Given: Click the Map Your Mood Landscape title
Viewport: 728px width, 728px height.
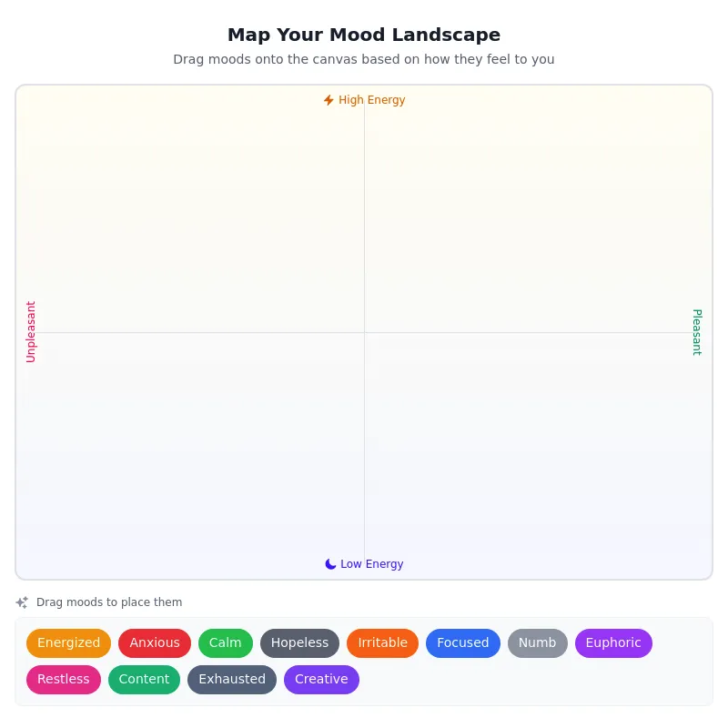Looking at the screenshot, I should pos(364,35).
